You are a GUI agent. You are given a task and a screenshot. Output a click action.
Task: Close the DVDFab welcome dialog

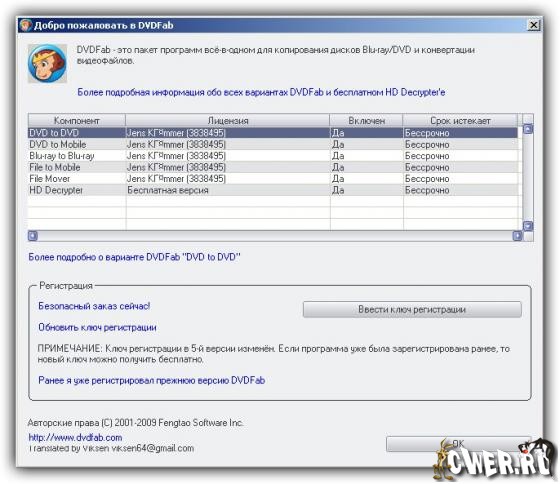point(533,25)
